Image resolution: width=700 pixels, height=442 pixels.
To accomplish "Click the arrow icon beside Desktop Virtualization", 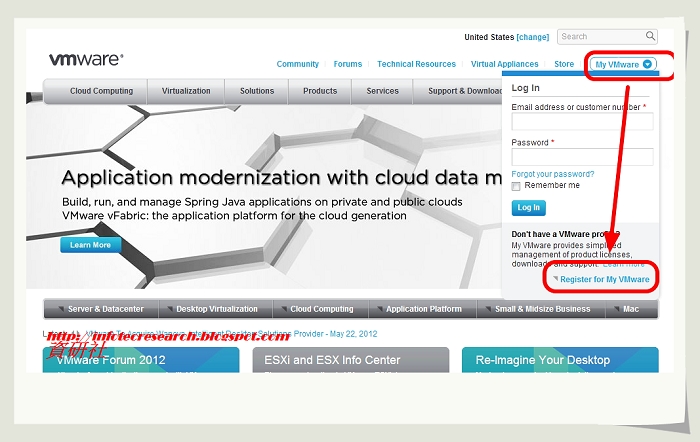I will (x=170, y=309).
